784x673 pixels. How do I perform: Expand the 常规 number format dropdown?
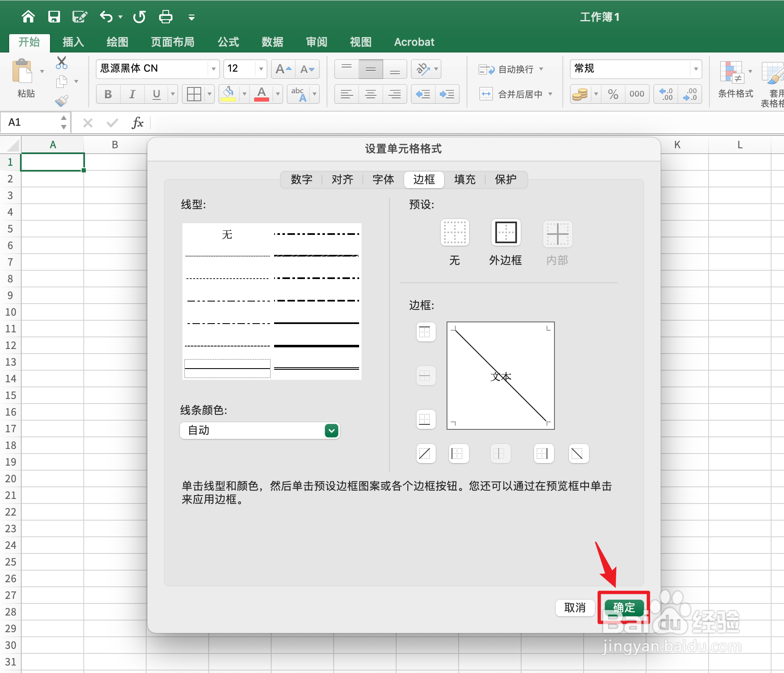(x=695, y=69)
